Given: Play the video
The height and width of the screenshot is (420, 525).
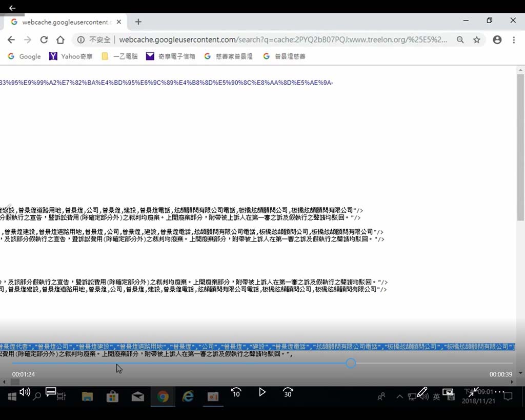Looking at the screenshot, I should pyautogui.click(x=262, y=392).
